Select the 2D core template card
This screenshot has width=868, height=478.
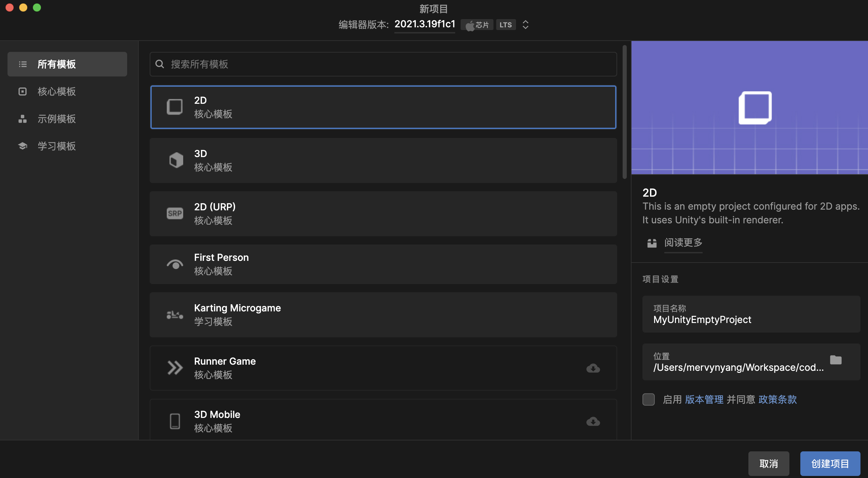click(383, 107)
